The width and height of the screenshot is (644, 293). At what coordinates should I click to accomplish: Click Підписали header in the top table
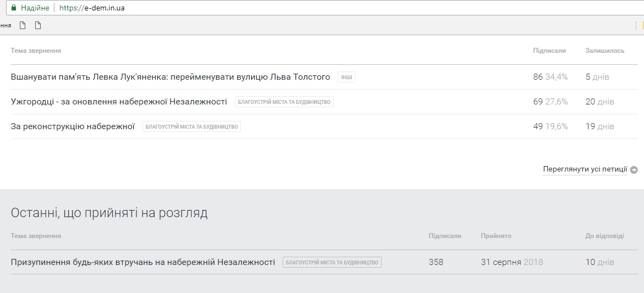pos(549,51)
